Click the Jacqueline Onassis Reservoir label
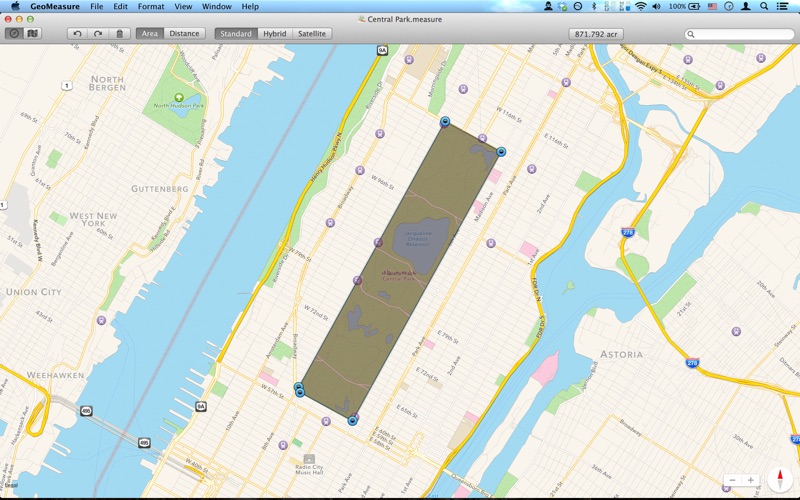The width and height of the screenshot is (800, 500). tap(418, 238)
